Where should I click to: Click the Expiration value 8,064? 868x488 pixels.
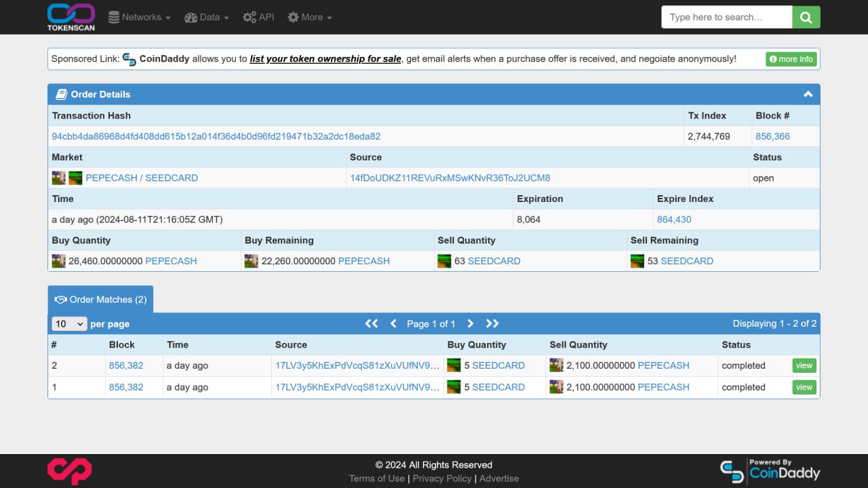[x=529, y=220]
